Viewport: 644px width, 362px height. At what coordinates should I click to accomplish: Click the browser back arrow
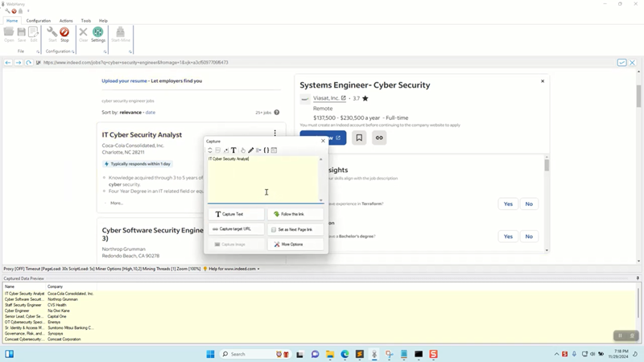8,63
